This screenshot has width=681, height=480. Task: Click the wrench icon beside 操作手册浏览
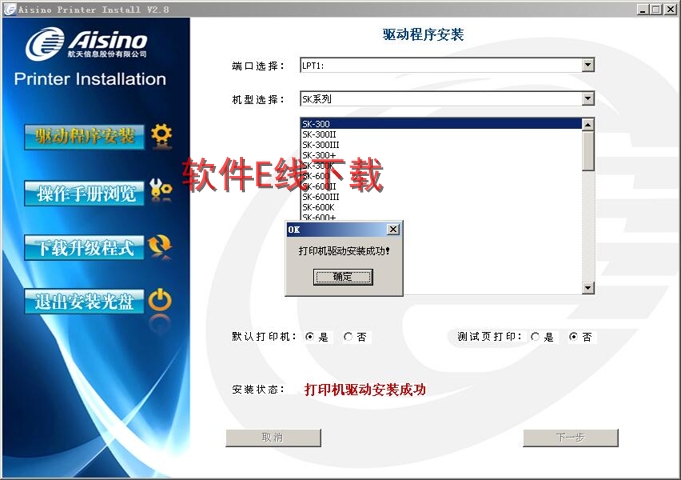161,190
